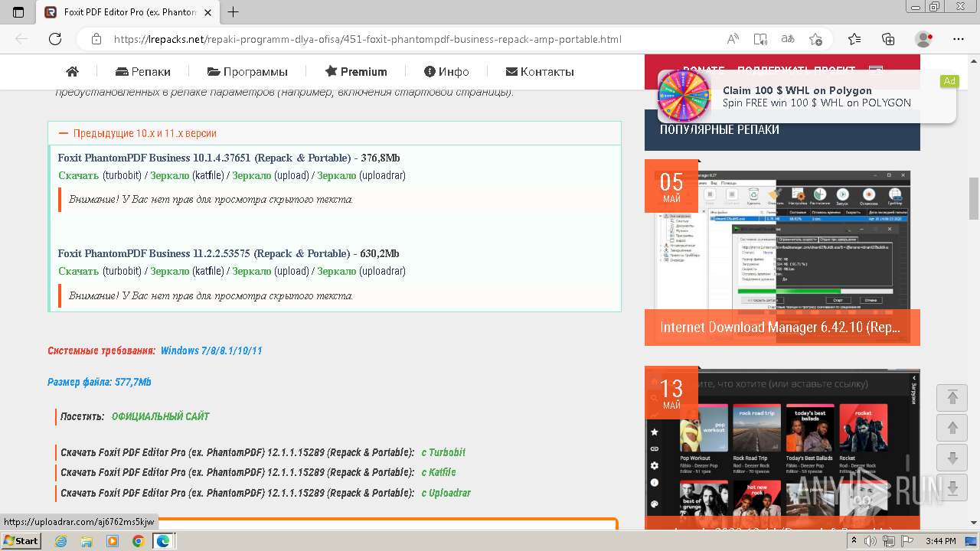The image size is (980, 551).
Task: Open the Инфо menu
Action: [446, 71]
